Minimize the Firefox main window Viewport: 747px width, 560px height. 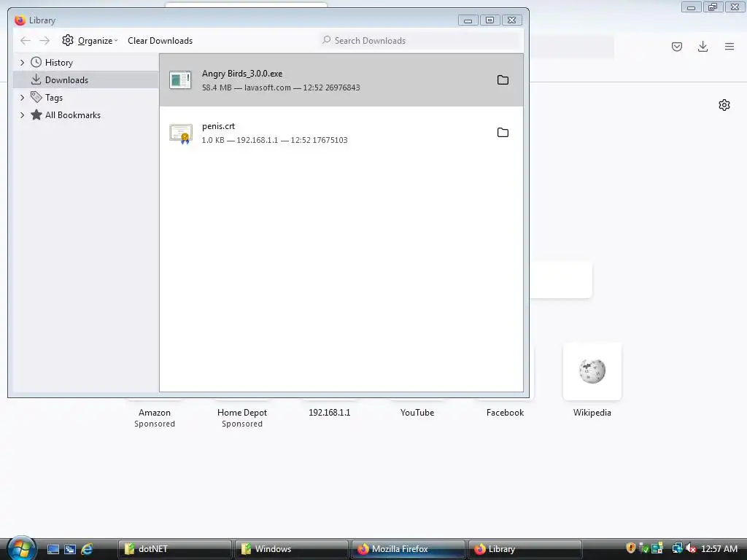tap(692, 7)
